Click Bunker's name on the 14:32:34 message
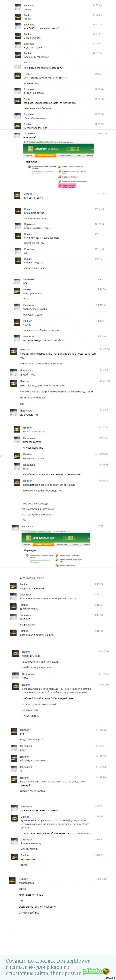Image resolution: width=116 pixels, height=980 pixels. 27,74
